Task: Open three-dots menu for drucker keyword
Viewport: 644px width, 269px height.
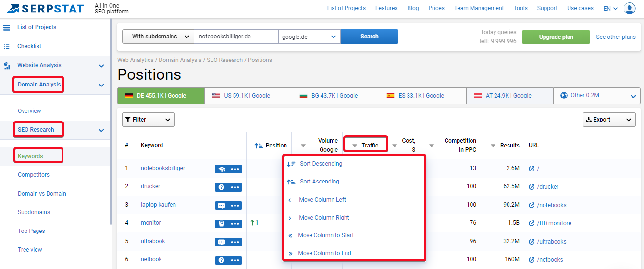Action: click(x=235, y=187)
